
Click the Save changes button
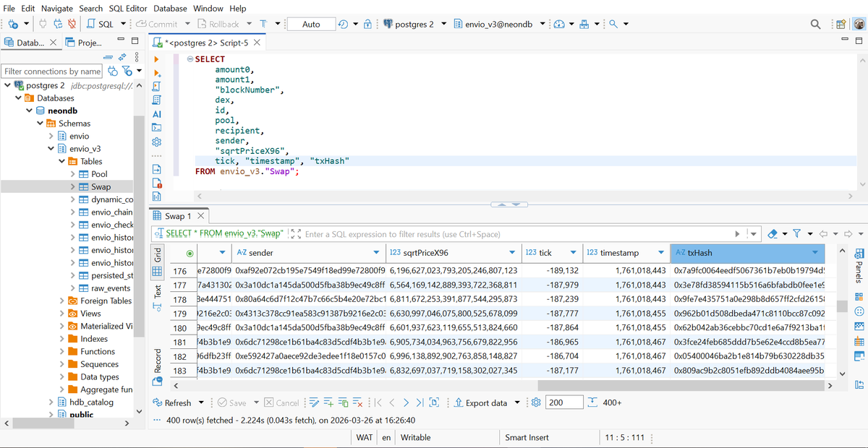(231, 402)
